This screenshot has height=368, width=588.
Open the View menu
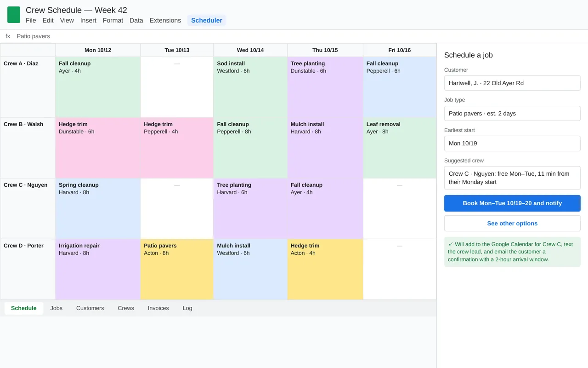67,20
